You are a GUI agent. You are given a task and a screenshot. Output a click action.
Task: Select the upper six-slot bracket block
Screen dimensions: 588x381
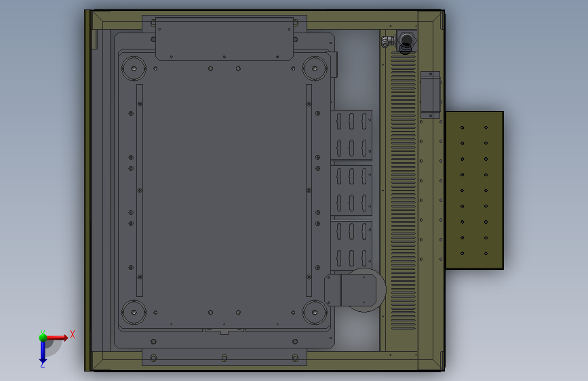pyautogui.click(x=351, y=136)
